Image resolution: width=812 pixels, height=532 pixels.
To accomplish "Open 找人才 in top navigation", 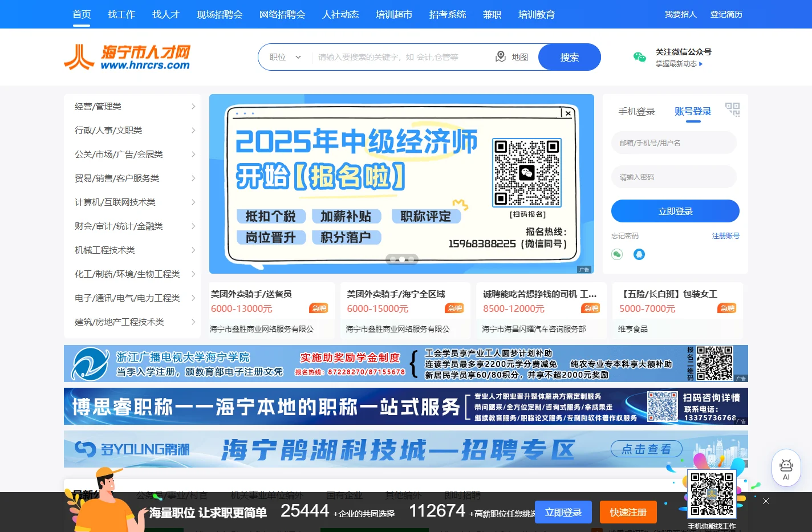I will tap(166, 14).
